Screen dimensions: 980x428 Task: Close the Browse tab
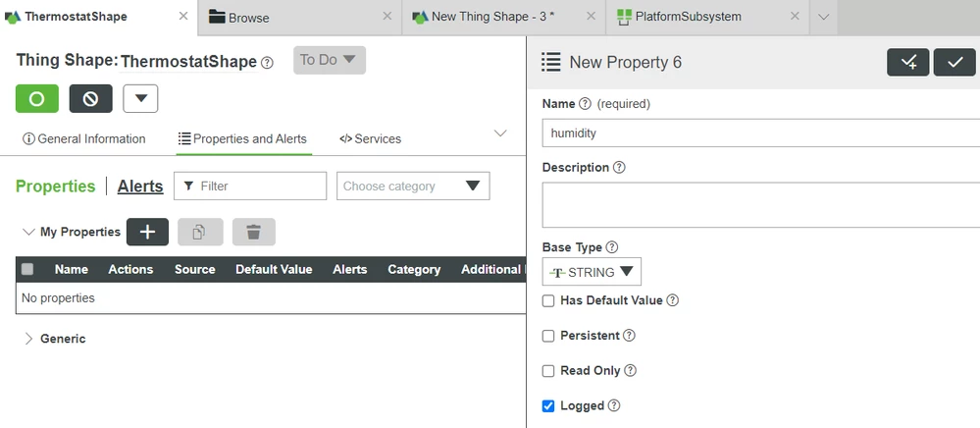(x=387, y=17)
